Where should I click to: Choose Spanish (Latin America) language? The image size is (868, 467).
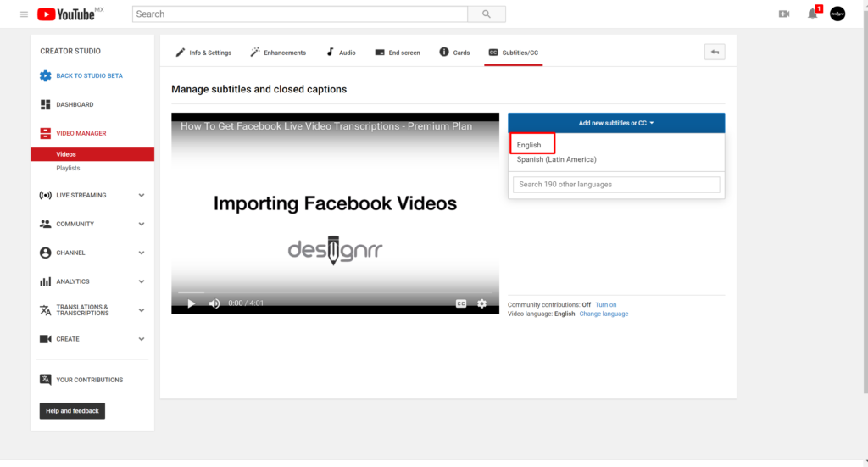coord(556,159)
